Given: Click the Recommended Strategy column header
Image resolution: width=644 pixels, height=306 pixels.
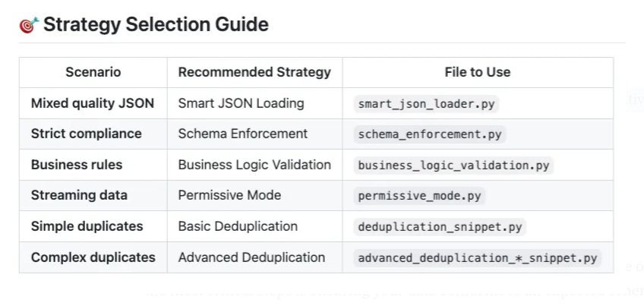Looking at the screenshot, I should pyautogui.click(x=254, y=72).
